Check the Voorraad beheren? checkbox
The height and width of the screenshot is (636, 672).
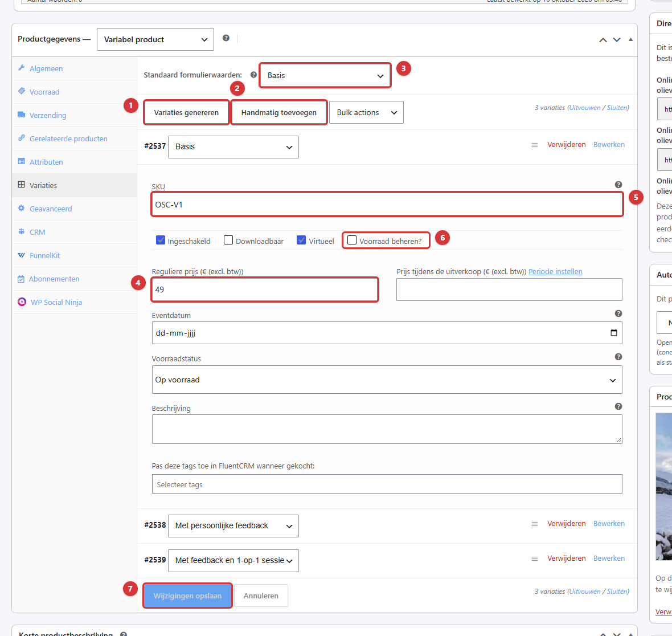[x=352, y=240]
